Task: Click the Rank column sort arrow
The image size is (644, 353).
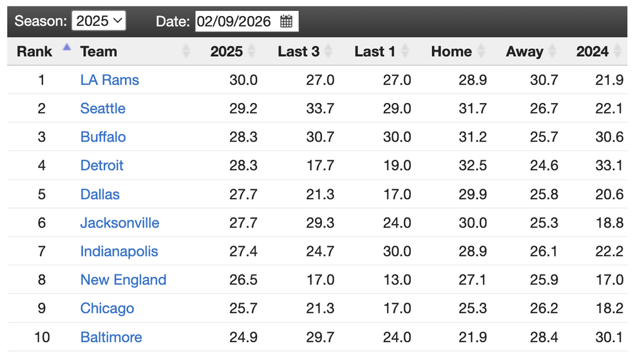Action: point(66,47)
